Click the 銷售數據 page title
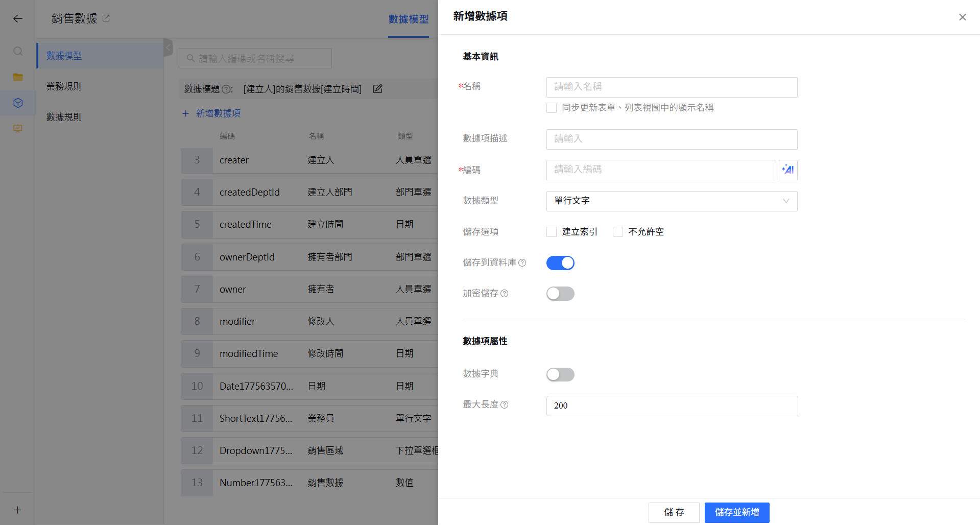This screenshot has width=980, height=525. [x=74, y=19]
